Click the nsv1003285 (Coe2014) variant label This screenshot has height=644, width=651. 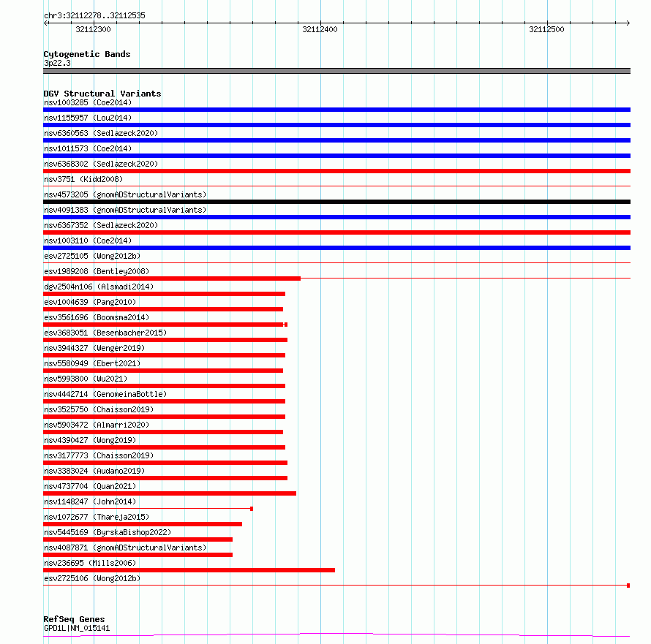pyautogui.click(x=88, y=102)
